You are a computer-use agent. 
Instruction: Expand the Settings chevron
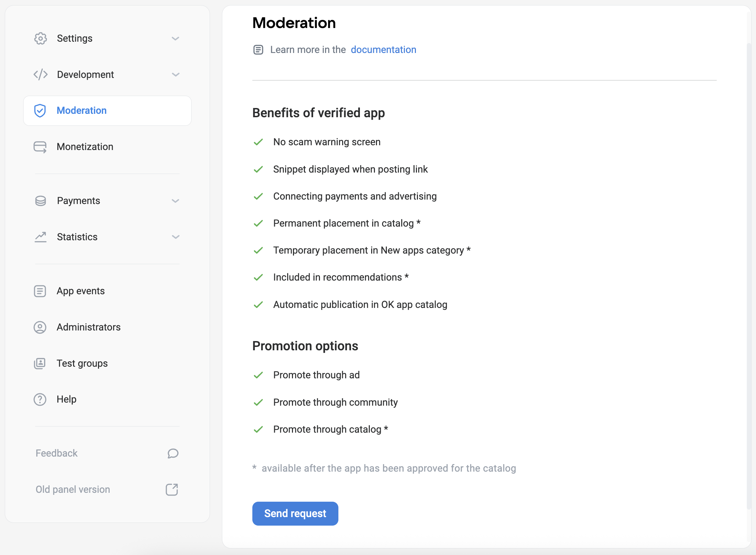click(x=176, y=39)
